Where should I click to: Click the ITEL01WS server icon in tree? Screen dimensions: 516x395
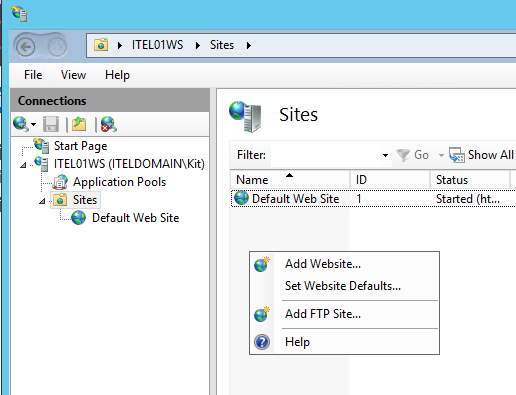pos(42,164)
